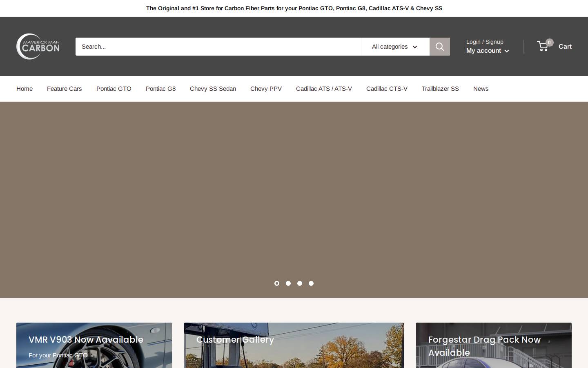This screenshot has height=368, width=588.
Task: Click the cart item count badge
Action: coord(550,43)
